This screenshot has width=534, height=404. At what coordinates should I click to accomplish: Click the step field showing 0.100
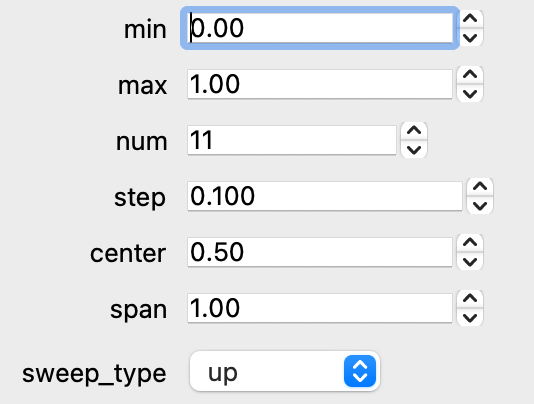point(325,196)
